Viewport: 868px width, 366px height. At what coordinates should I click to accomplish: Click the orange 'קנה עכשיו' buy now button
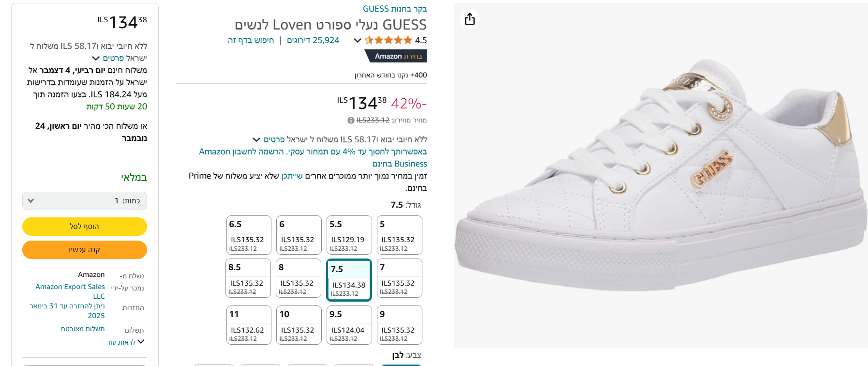pyautogui.click(x=85, y=250)
